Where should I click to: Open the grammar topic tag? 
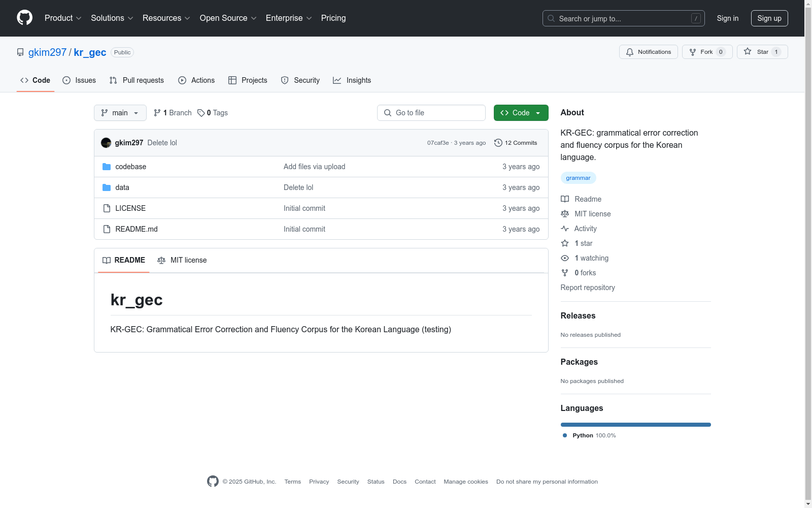tap(578, 178)
